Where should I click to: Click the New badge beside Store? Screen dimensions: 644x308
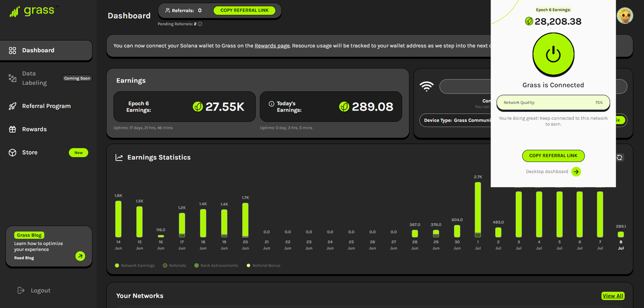click(78, 153)
